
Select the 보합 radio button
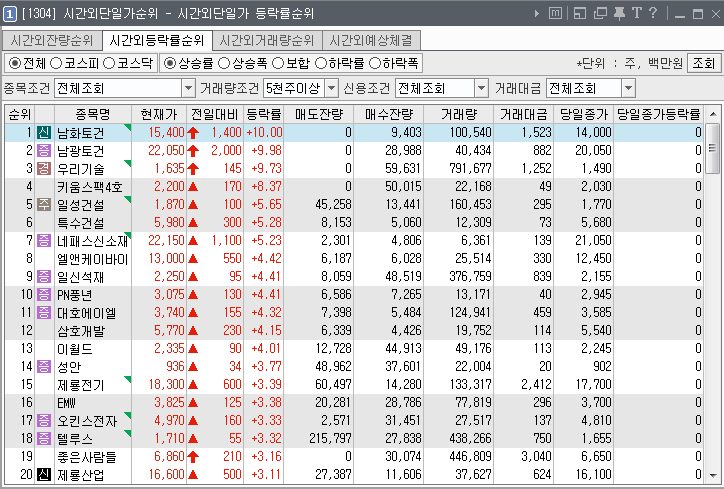(278, 63)
